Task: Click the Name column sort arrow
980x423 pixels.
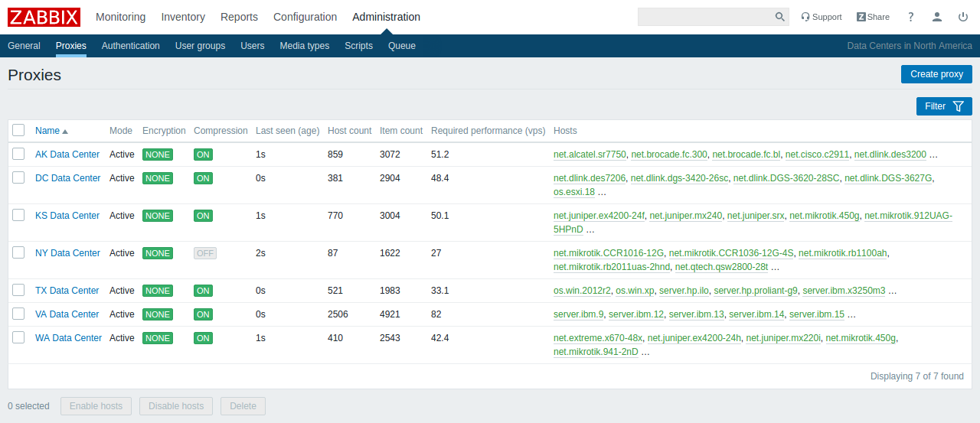Action: (65, 132)
